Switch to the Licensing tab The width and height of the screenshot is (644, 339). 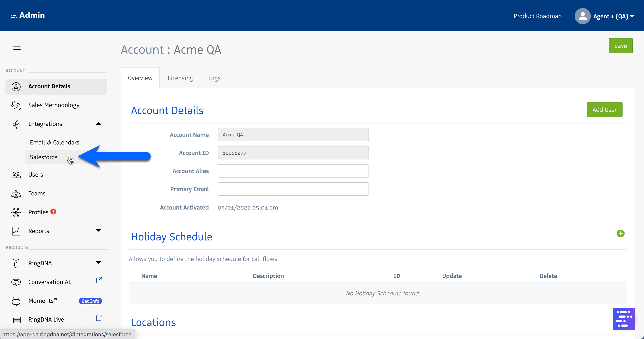(180, 78)
